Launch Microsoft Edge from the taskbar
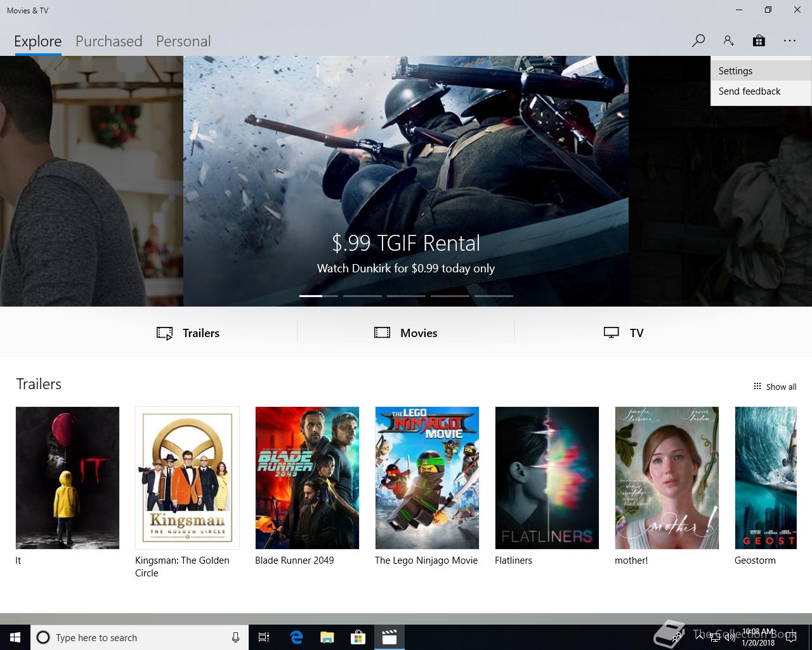The width and height of the screenshot is (812, 650). [296, 637]
